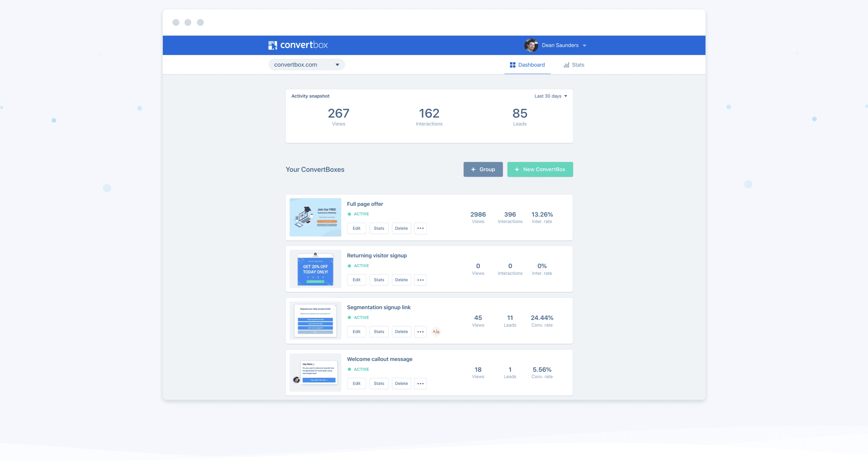Expand the Last 30 days date range picker
Image resolution: width=868 pixels, height=471 pixels.
pyautogui.click(x=551, y=96)
